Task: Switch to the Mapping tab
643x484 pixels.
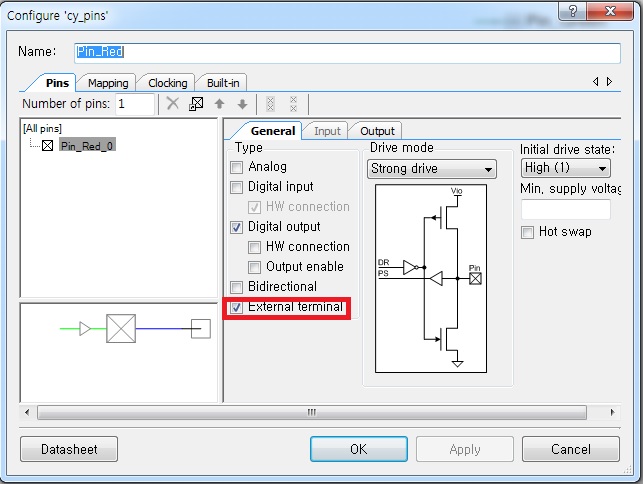Action: pyautogui.click(x=108, y=83)
